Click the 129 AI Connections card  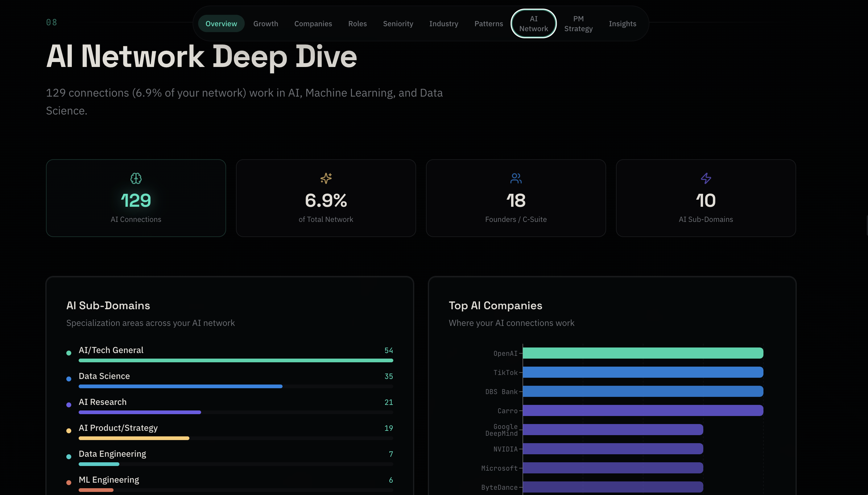coord(136,198)
